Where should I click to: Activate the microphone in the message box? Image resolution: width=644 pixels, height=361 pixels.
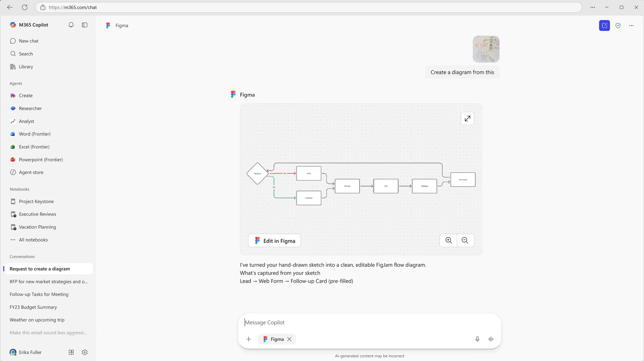(477, 339)
